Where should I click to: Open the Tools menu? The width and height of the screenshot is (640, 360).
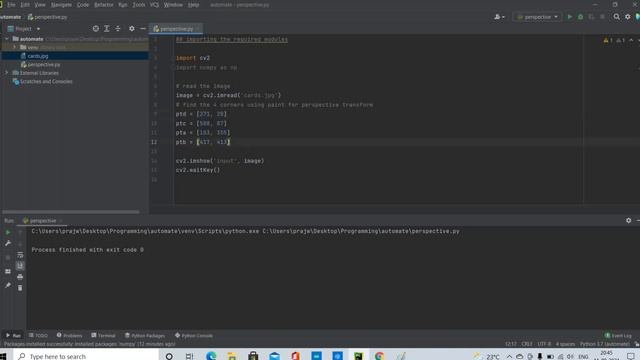click(139, 5)
